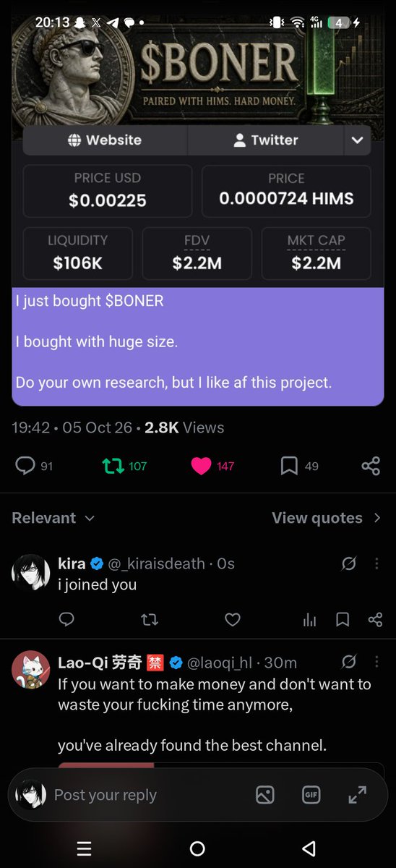Expand the reply composer to full screen
The height and width of the screenshot is (868, 396).
357,795
